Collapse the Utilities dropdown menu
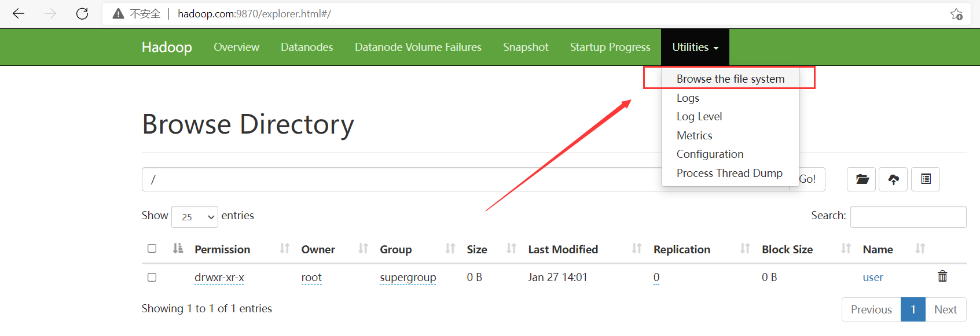The image size is (980, 336). pyautogui.click(x=695, y=47)
